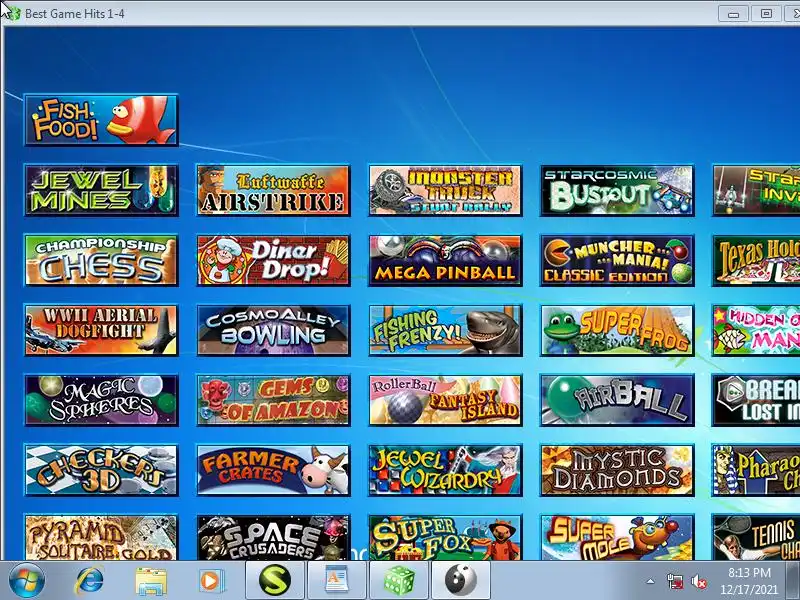The image size is (800, 600).
Task: Select Jewel Wizardry tile
Action: 445,470
